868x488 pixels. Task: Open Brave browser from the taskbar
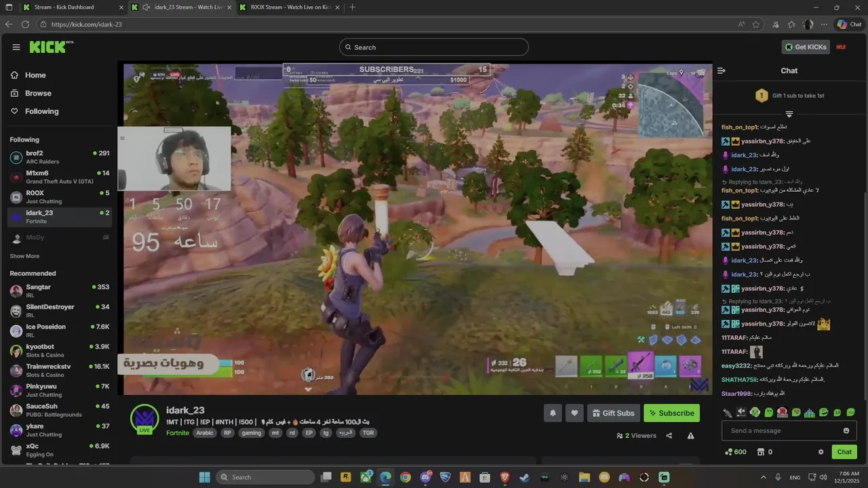(x=505, y=477)
